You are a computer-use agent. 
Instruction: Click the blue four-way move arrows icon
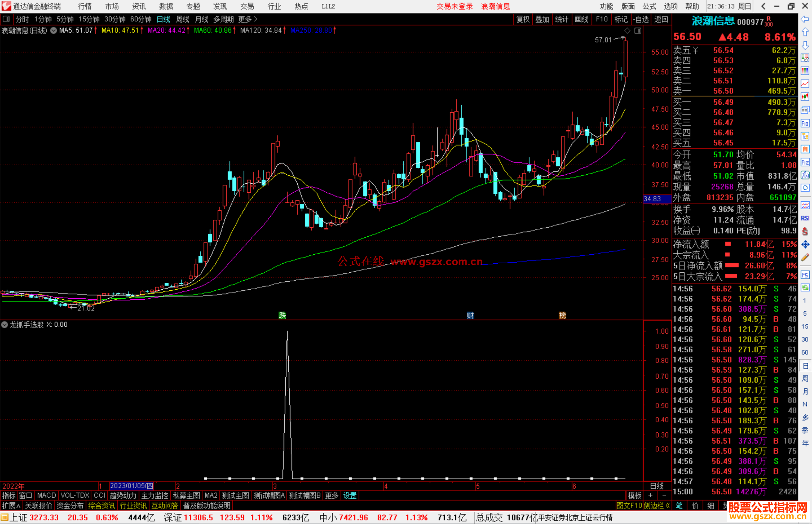805,245
